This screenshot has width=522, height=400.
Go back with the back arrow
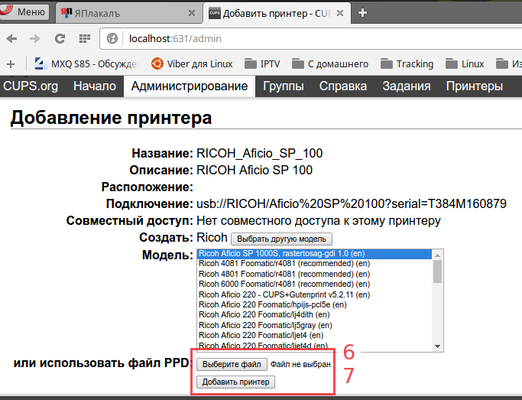(x=12, y=39)
